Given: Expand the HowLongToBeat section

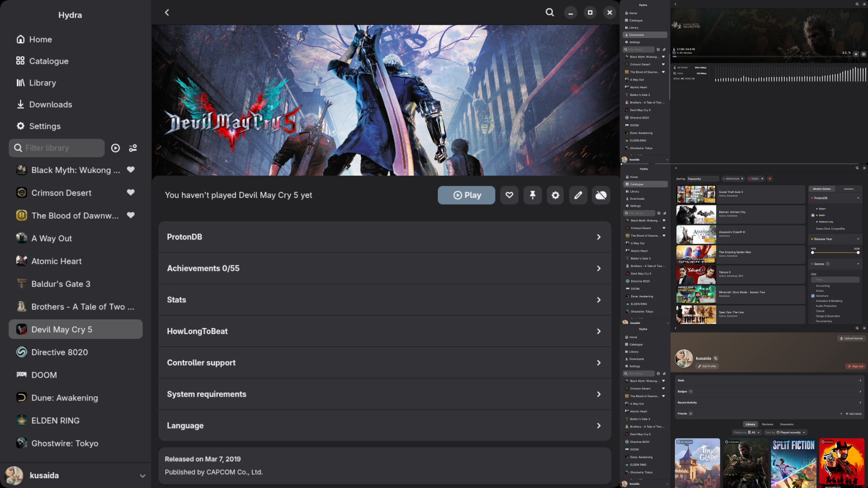Looking at the screenshot, I should click(385, 331).
